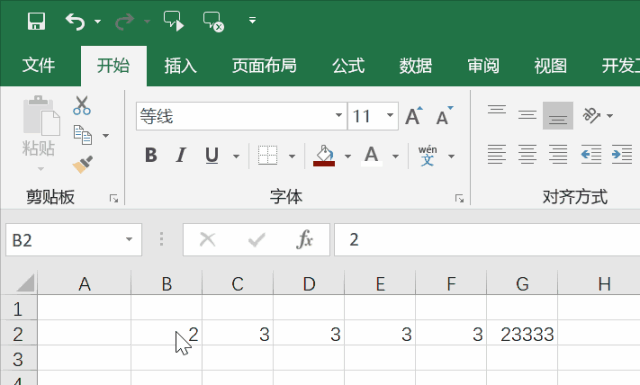640x385 pixels.
Task: Open the Orientation dropdown arrow
Action: [x=610, y=116]
